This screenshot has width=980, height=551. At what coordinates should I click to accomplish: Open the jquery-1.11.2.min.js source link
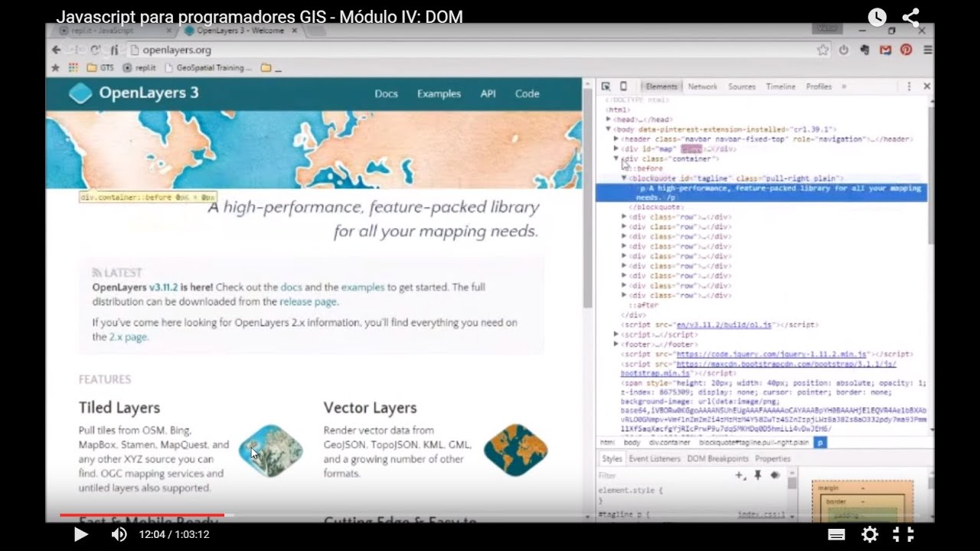click(x=772, y=354)
